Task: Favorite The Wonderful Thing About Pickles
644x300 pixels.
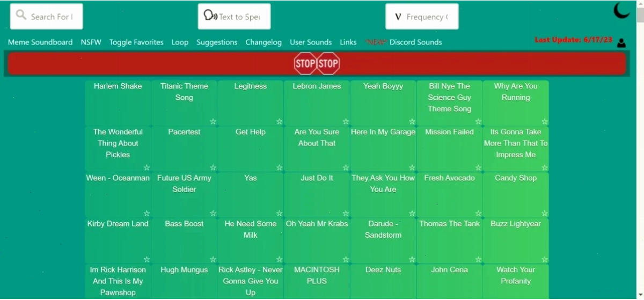Action: pyautogui.click(x=147, y=168)
